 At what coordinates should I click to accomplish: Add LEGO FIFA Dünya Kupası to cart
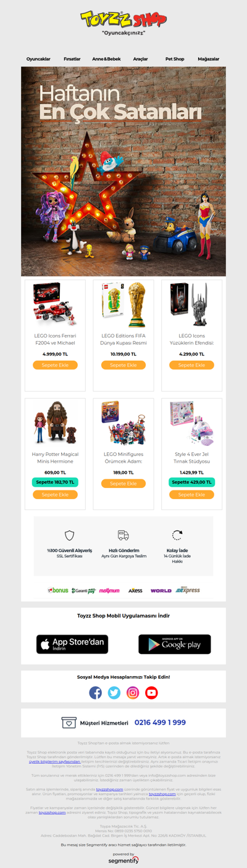pyautogui.click(x=124, y=365)
